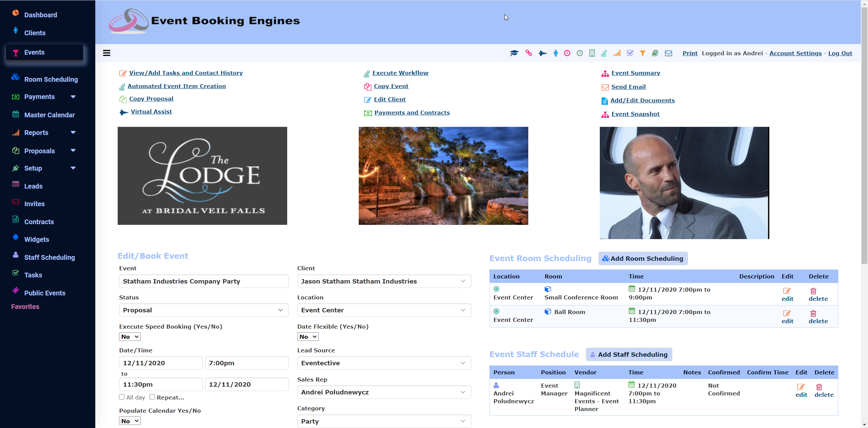
Task: Open the Execute Workflow link
Action: click(400, 73)
